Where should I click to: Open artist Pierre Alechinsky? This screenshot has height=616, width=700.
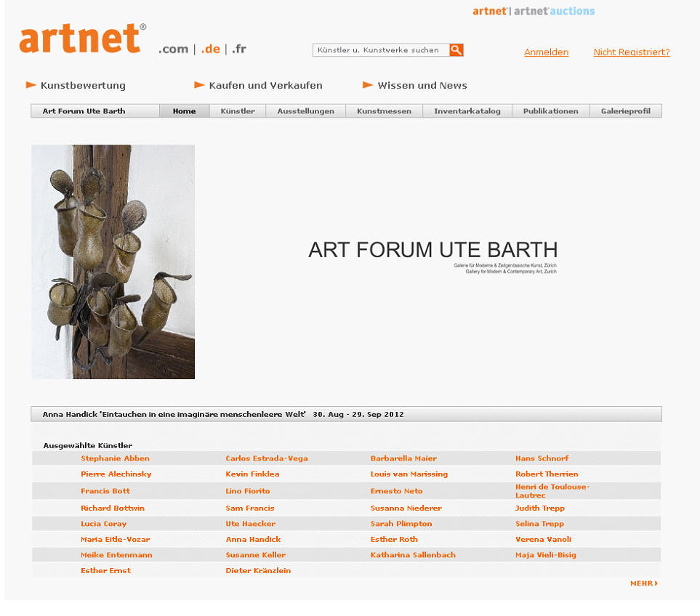pyautogui.click(x=116, y=474)
